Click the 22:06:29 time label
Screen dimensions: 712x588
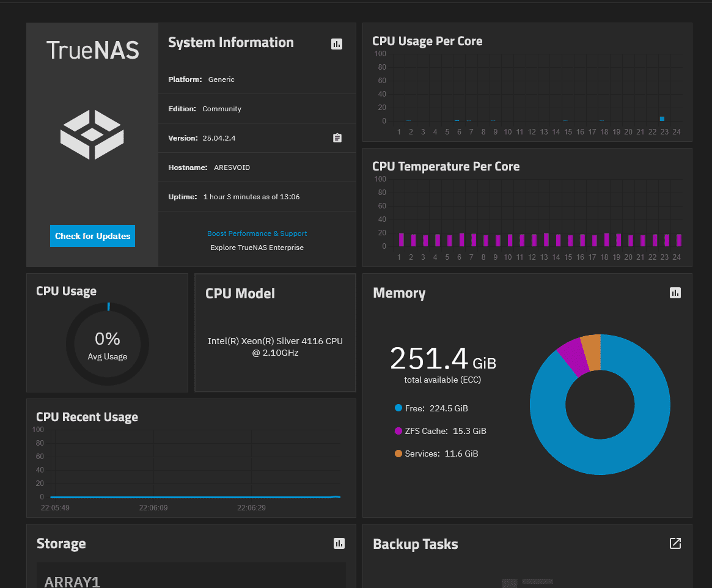(x=252, y=508)
